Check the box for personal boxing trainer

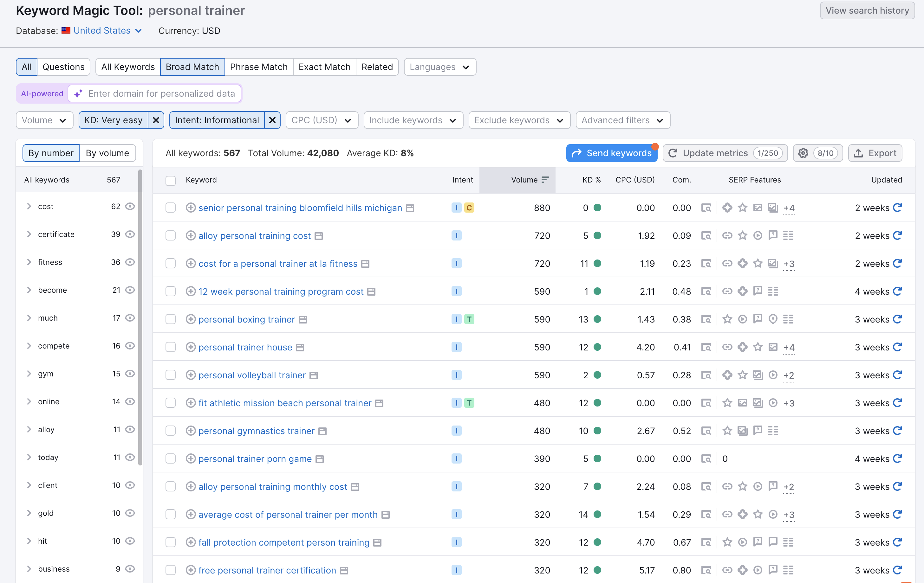[x=170, y=319]
